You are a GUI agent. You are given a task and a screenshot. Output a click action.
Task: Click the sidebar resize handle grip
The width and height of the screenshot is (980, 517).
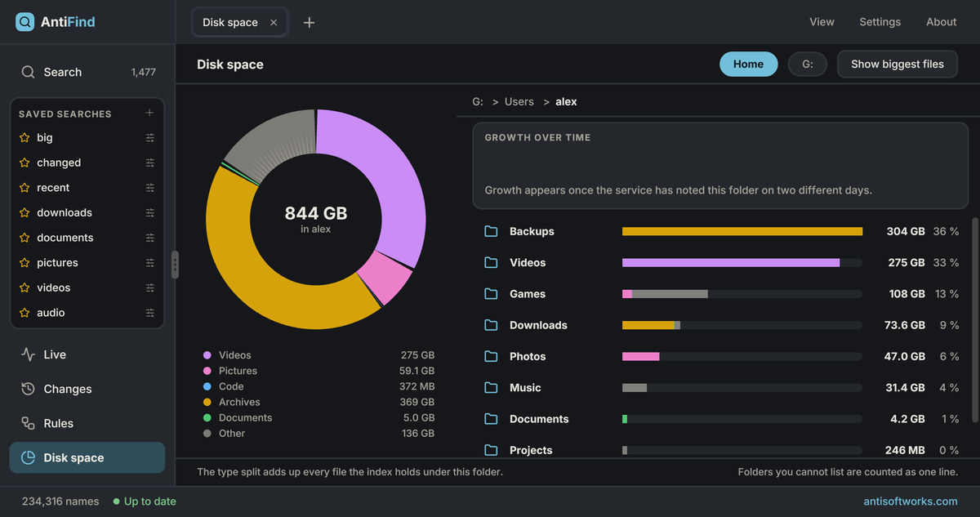click(x=175, y=265)
